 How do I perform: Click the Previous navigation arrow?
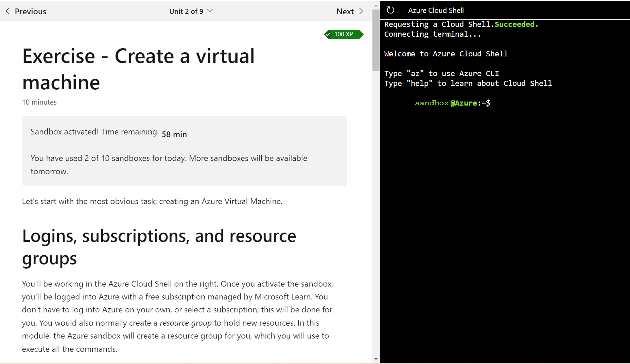(8, 11)
